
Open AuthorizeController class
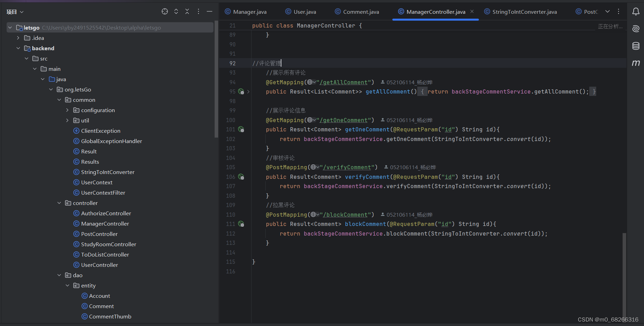(x=102, y=213)
